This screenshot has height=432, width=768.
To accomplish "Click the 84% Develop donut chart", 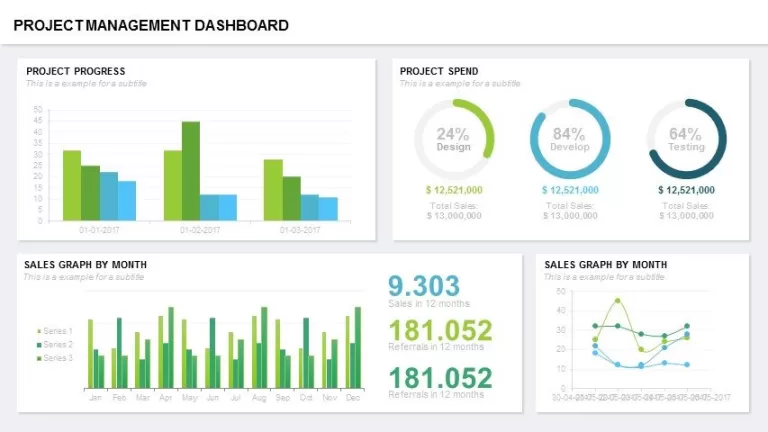I will click(x=570, y=139).
